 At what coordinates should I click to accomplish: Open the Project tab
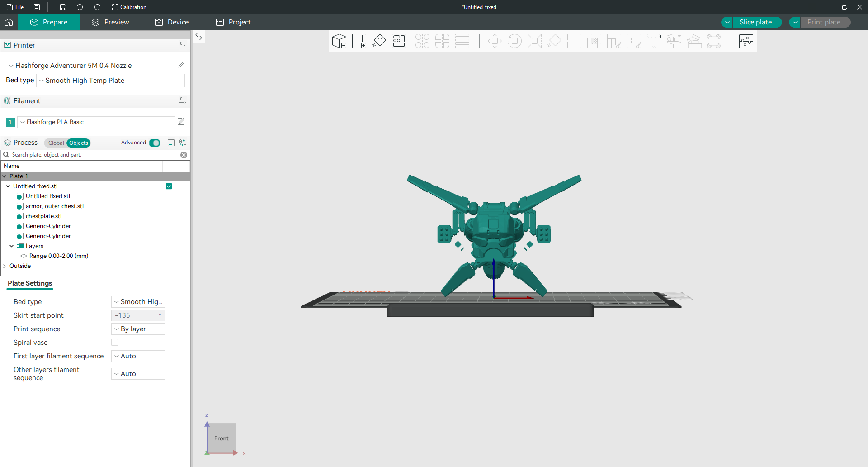pyautogui.click(x=233, y=22)
